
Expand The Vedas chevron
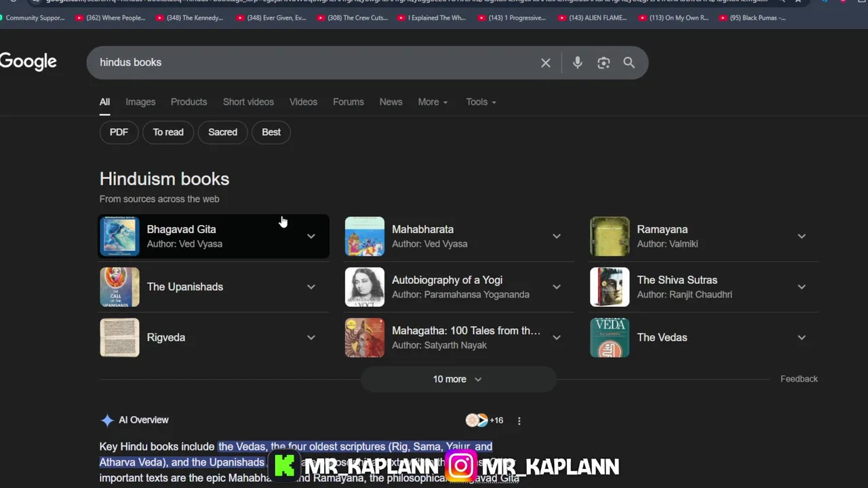pyautogui.click(x=802, y=338)
